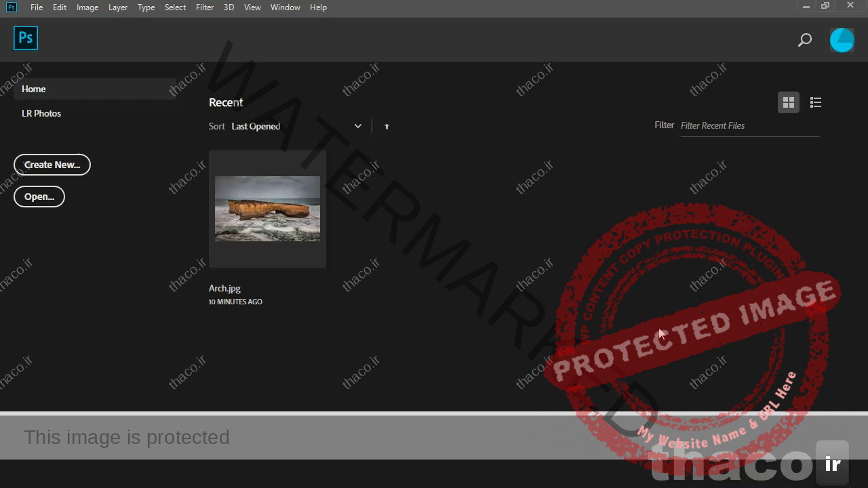Restore down the Photoshop window
This screenshot has width=868, height=488.
coord(825,6)
